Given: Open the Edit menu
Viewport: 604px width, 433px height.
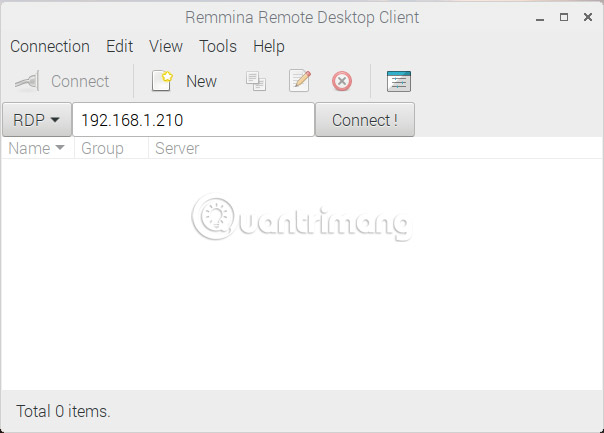Looking at the screenshot, I should pos(119,47).
